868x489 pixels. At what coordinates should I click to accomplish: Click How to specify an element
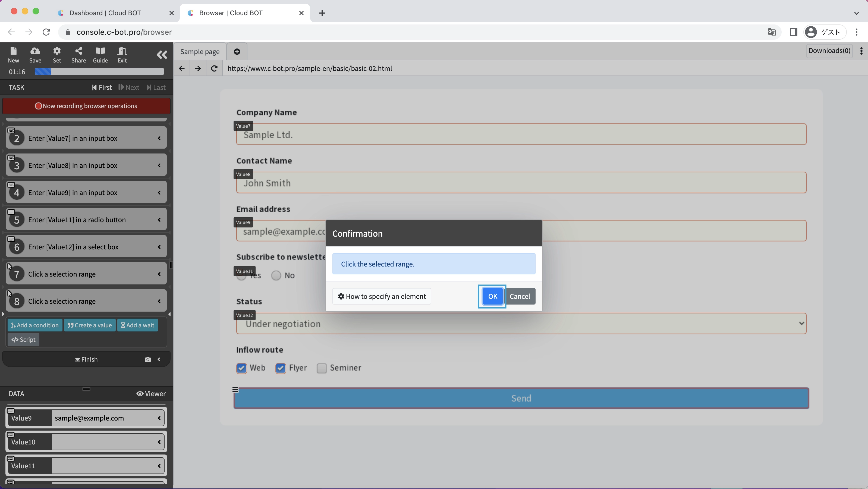[382, 296]
